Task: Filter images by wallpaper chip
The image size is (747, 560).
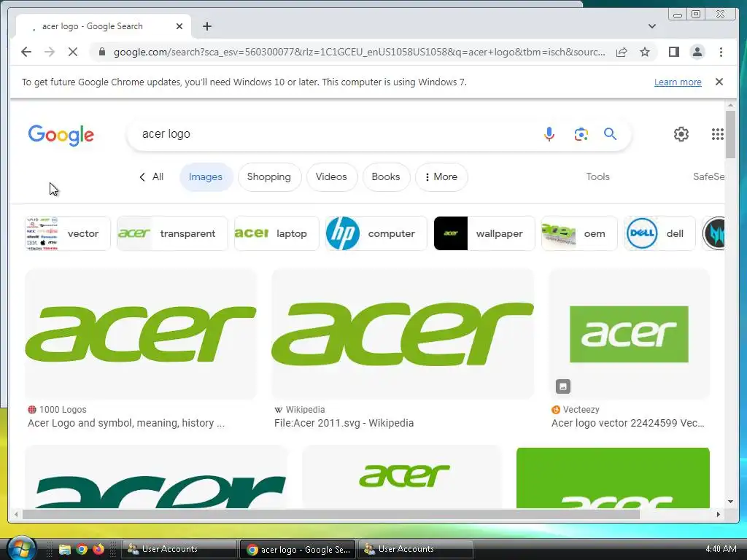Action: (484, 233)
